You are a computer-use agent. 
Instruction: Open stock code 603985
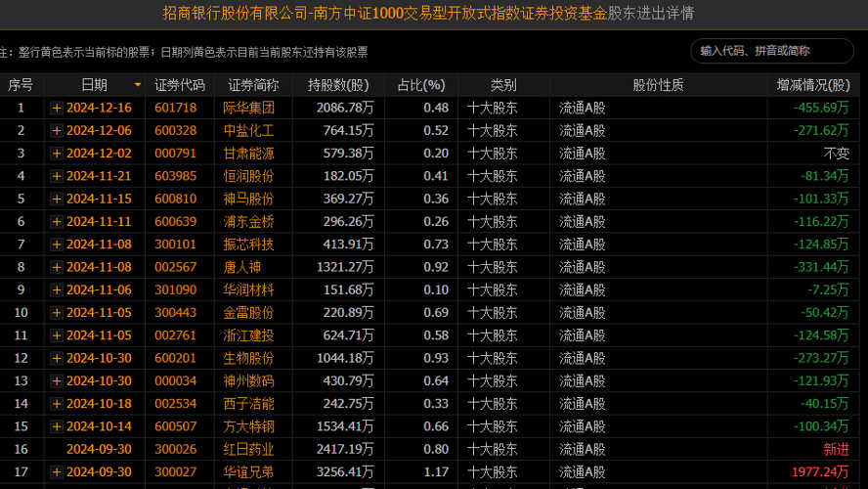[x=176, y=176]
